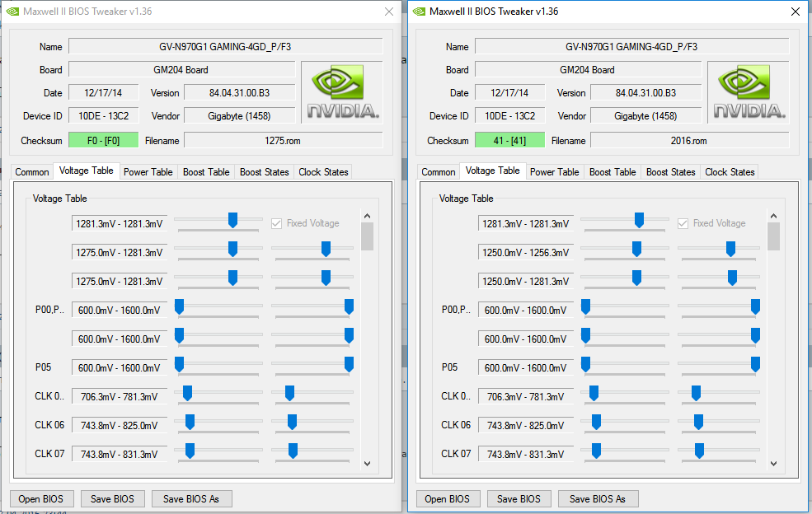The width and height of the screenshot is (812, 514).
Task: Click the Name field in the left window
Action: click(x=226, y=47)
